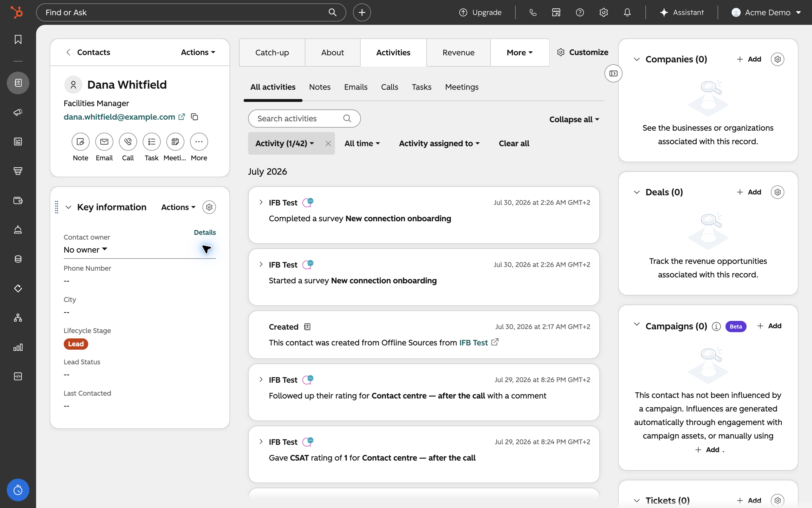Image resolution: width=812 pixels, height=508 pixels.
Task: Open Settings gear in top navigation
Action: pos(604,12)
